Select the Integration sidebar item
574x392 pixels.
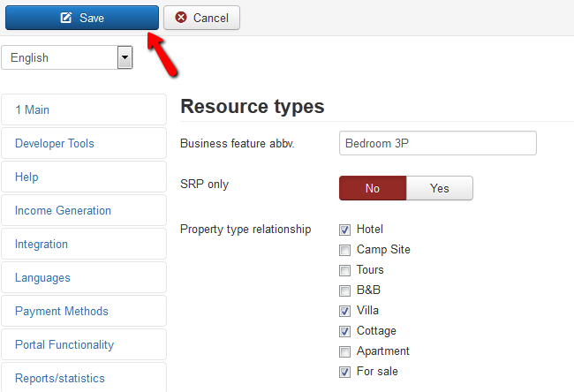[84, 244]
